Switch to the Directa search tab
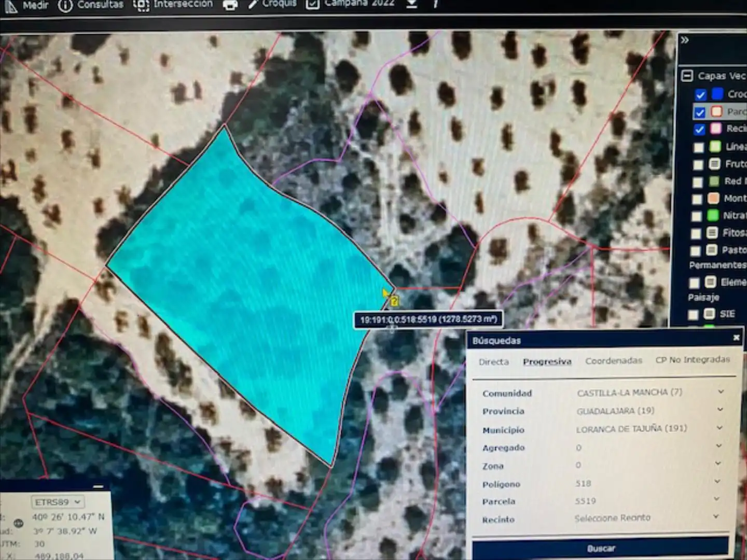The width and height of the screenshot is (747, 560). coord(494,362)
